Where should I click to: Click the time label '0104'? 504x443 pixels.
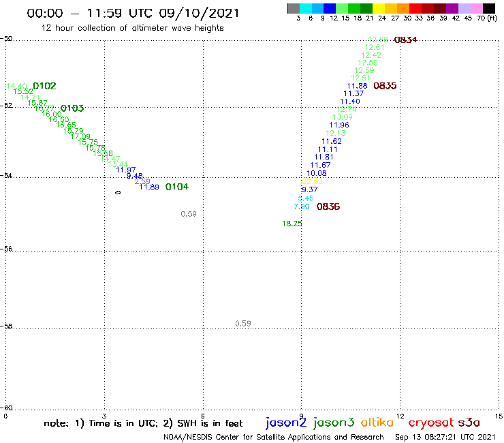tap(177, 187)
